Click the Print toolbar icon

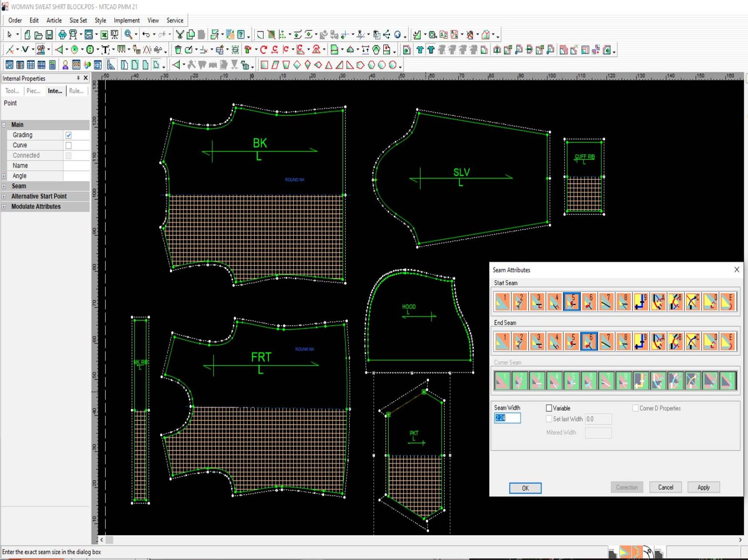click(62, 35)
